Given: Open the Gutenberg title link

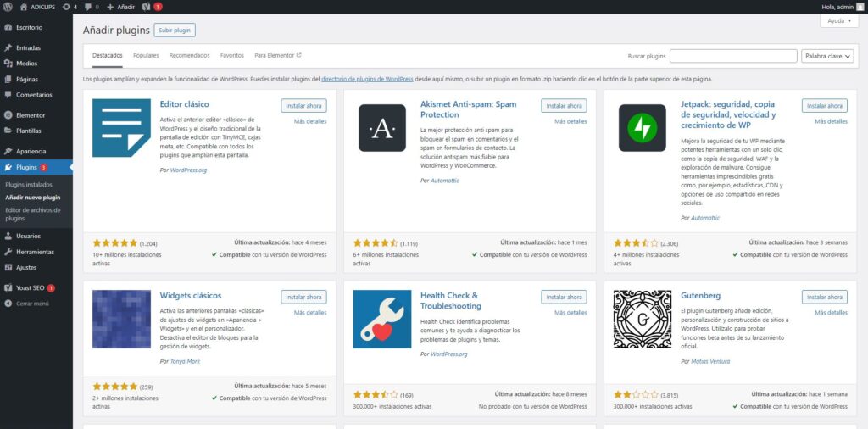Looking at the screenshot, I should pyautogui.click(x=700, y=296).
